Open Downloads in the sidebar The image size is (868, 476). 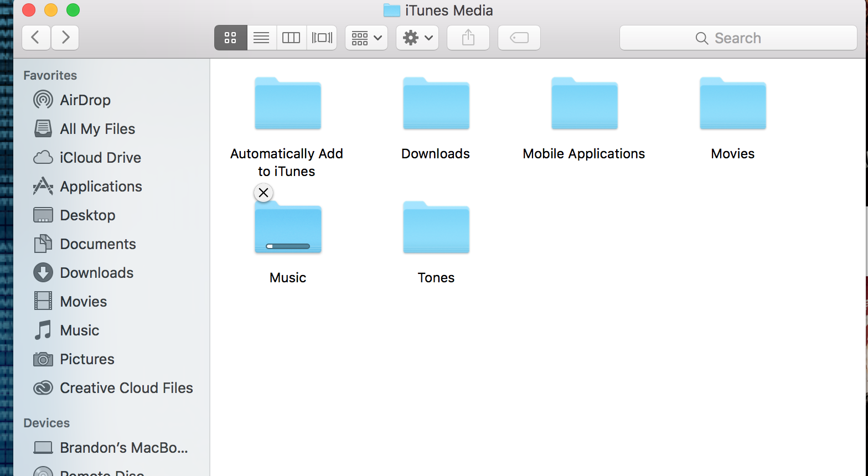[x=111, y=273]
